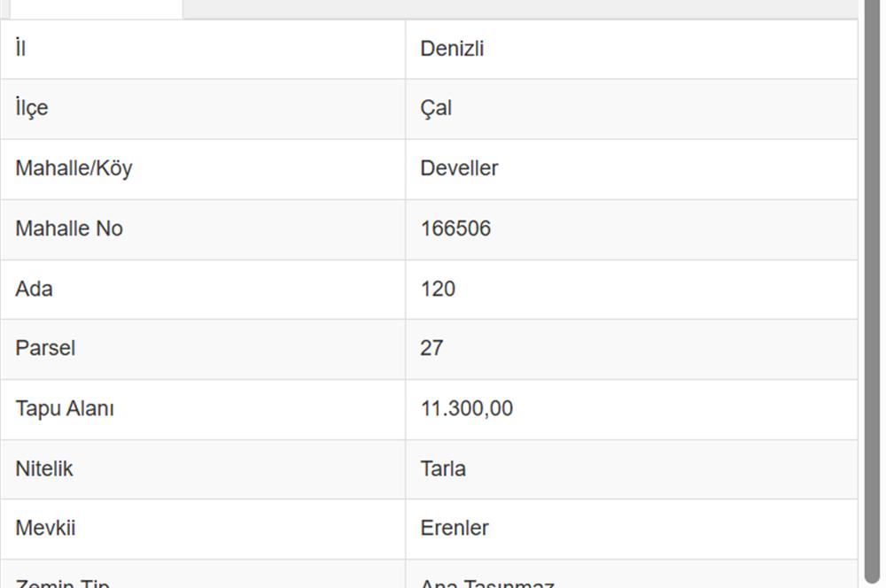Click the Parsel value 27

click(x=431, y=348)
